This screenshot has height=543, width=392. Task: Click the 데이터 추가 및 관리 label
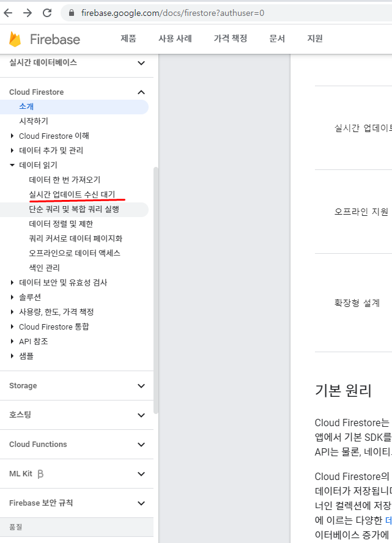[51, 150]
